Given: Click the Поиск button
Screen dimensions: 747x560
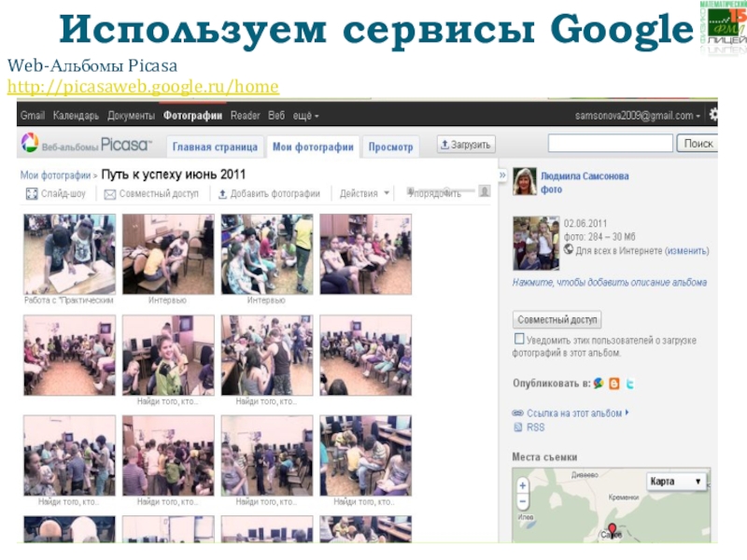Looking at the screenshot, I should [698, 144].
